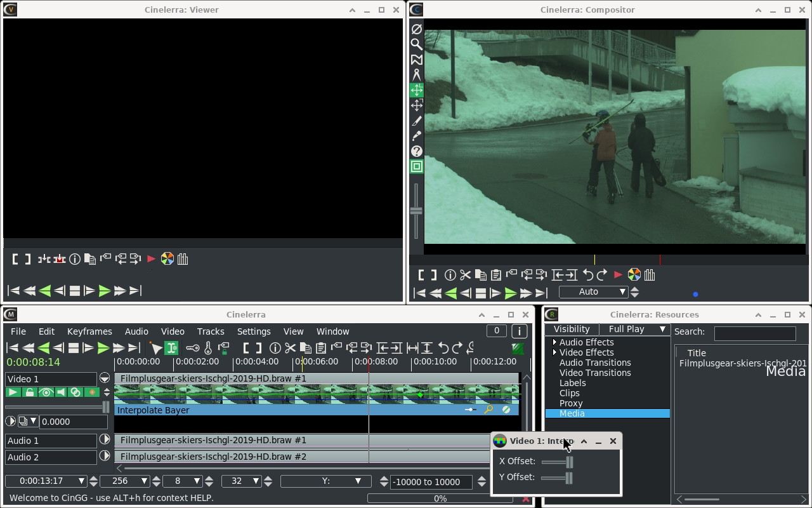Expand the Audio Effects folder
The height and width of the screenshot is (508, 812).
(554, 342)
